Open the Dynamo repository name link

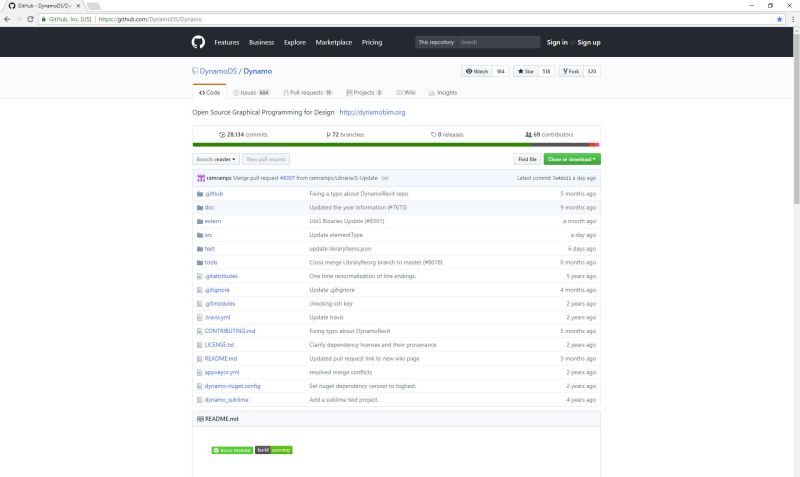[258, 71]
